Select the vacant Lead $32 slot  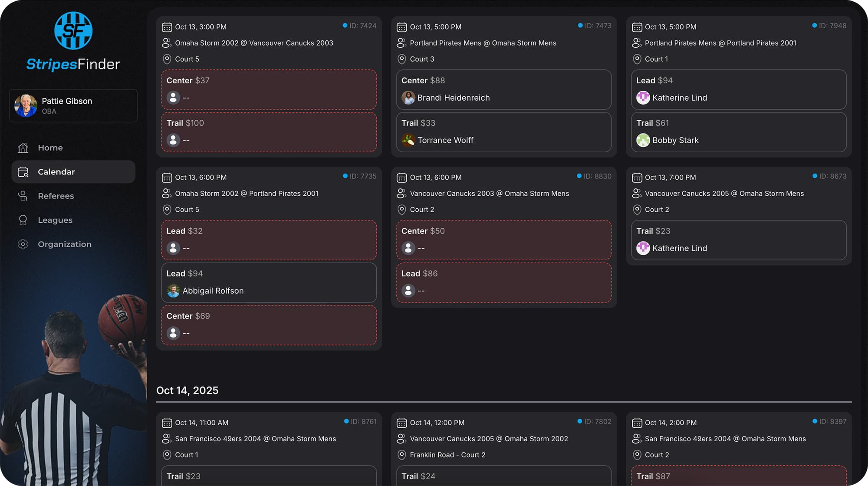[x=269, y=240]
